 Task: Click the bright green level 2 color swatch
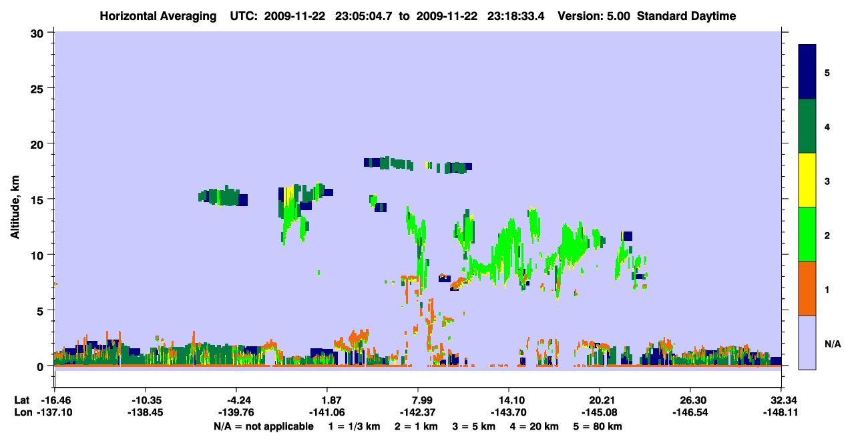(x=807, y=234)
